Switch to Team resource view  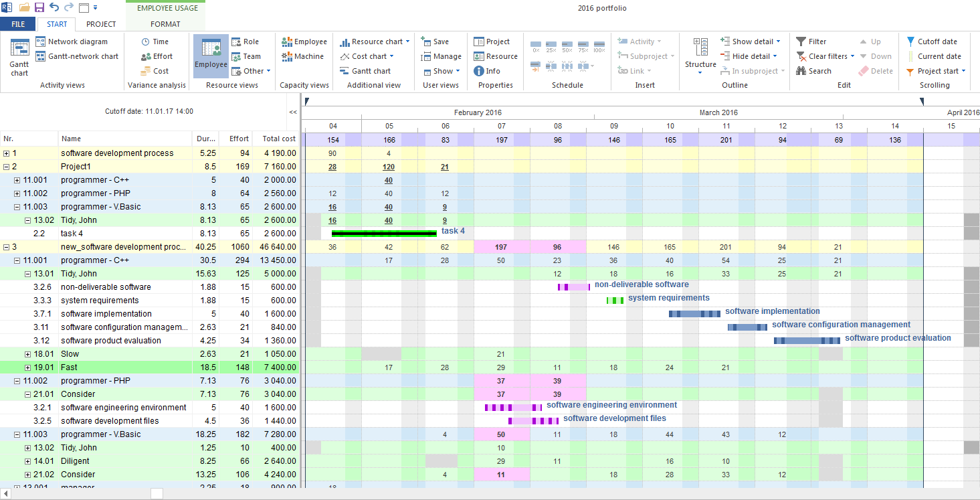246,56
